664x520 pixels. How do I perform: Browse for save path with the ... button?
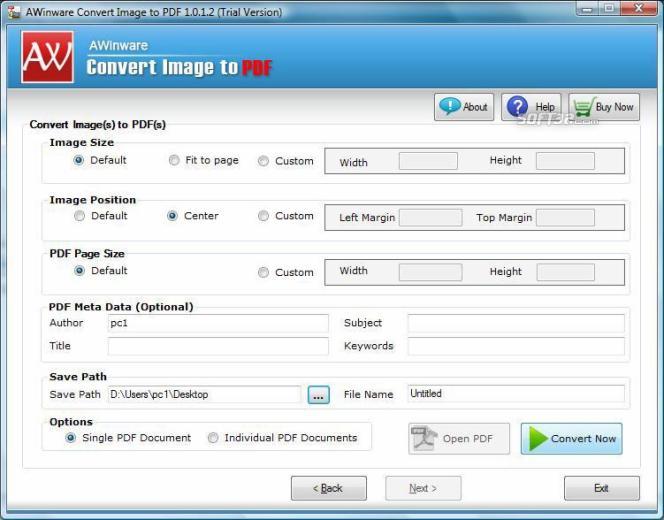pos(318,395)
